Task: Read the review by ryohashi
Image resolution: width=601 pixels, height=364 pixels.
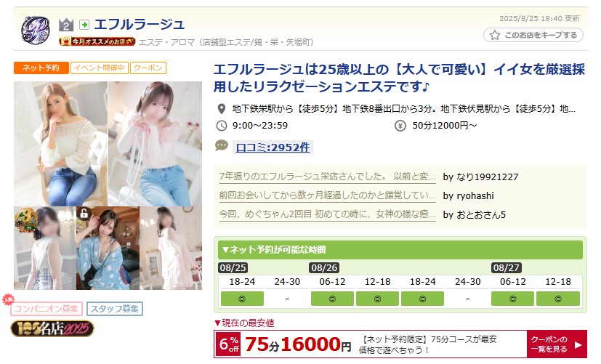Action: (x=327, y=195)
